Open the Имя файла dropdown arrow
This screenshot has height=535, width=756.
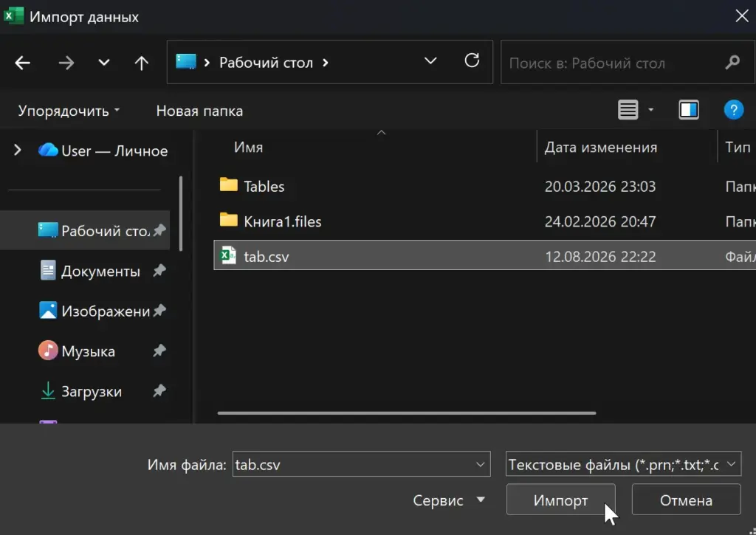pos(480,464)
